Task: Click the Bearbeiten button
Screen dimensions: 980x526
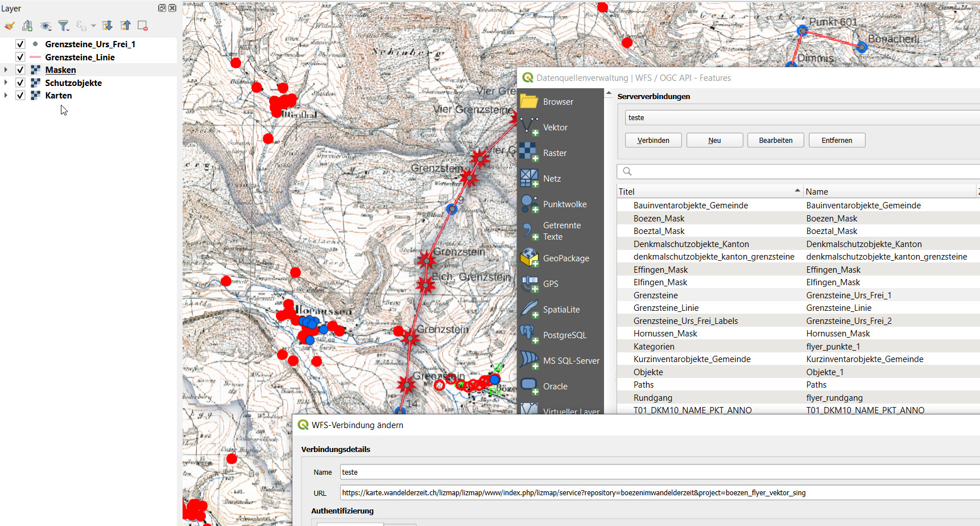Action: click(x=775, y=141)
